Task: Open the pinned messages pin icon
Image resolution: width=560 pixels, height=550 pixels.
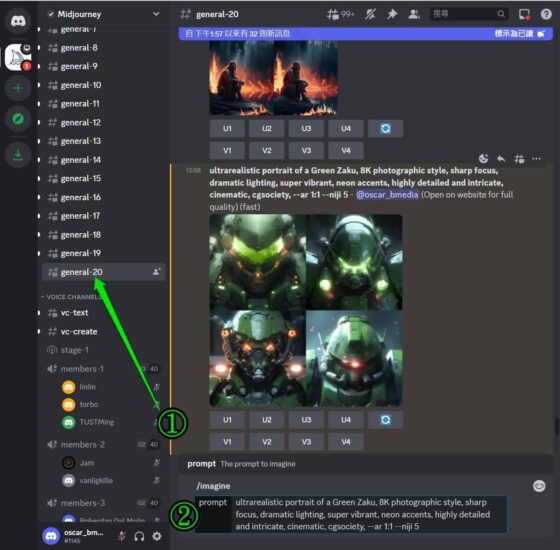Action: [x=392, y=14]
